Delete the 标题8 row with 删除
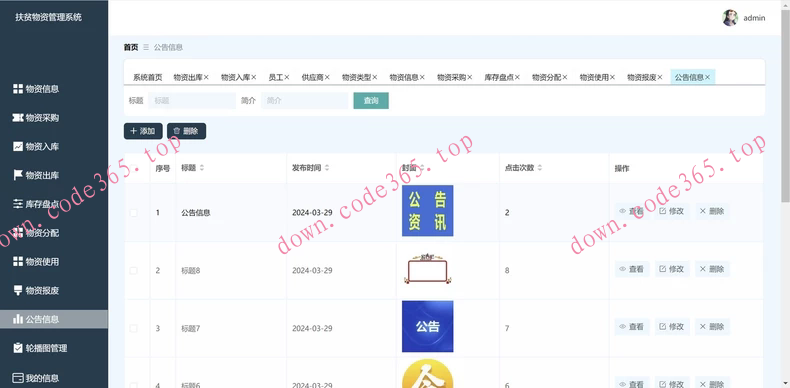Screen dimensions: 790x388 (x=712, y=269)
